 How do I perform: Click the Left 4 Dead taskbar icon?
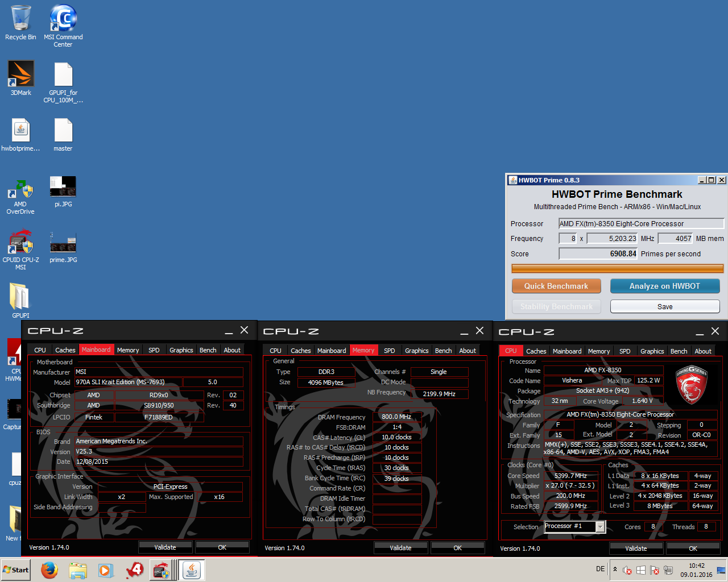(134, 570)
